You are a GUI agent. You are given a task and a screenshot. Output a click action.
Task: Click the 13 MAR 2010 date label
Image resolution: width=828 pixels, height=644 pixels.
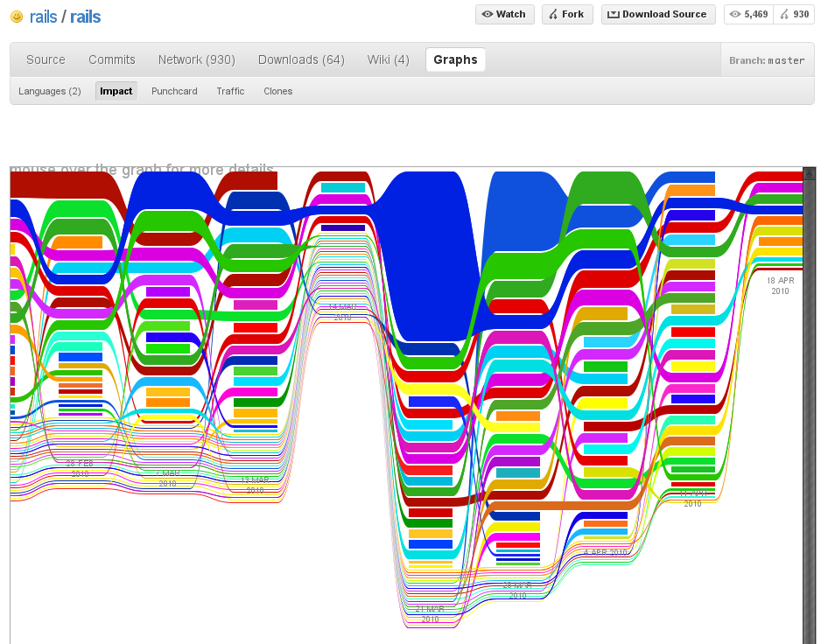tap(255, 485)
